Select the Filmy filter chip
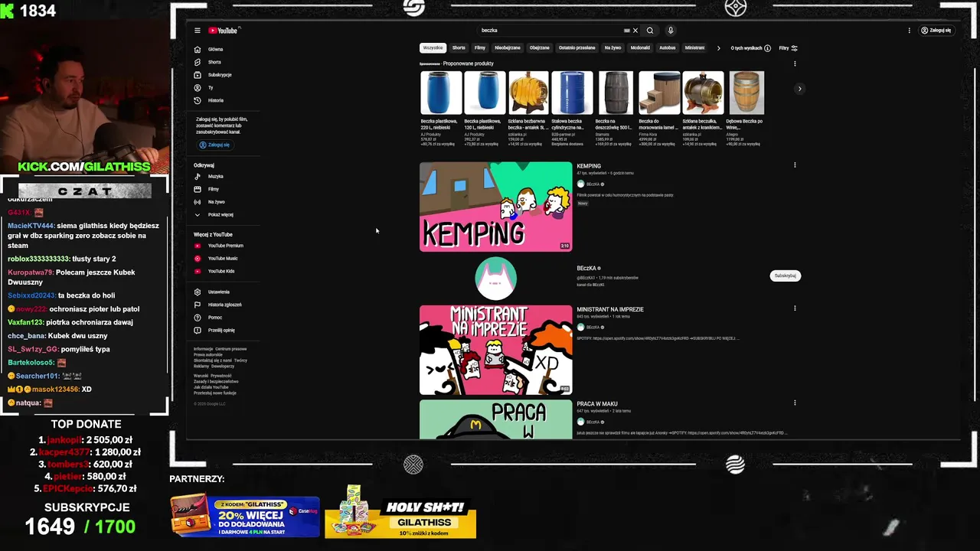980x551 pixels. point(480,47)
